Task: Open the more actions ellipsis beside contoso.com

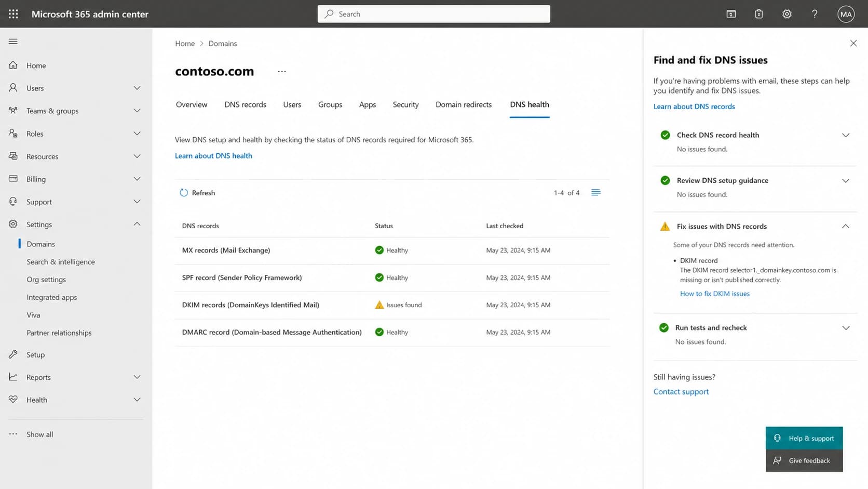Action: [x=282, y=72]
